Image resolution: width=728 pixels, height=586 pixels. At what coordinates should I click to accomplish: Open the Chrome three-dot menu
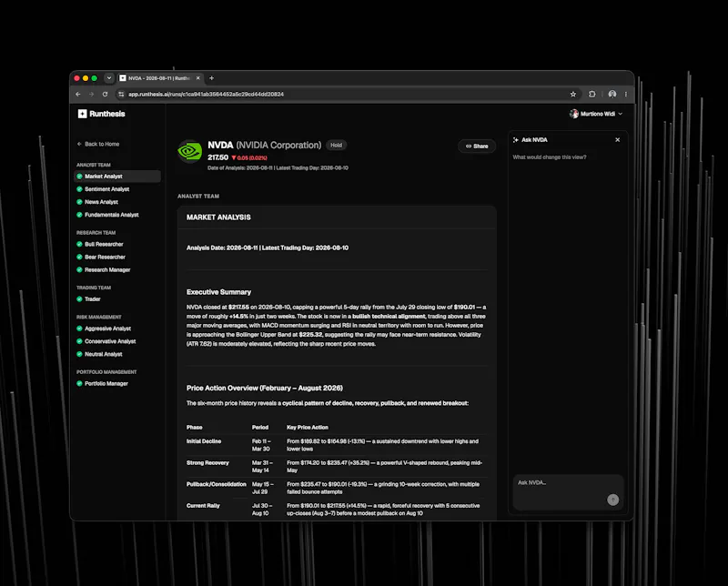pyautogui.click(x=626, y=95)
